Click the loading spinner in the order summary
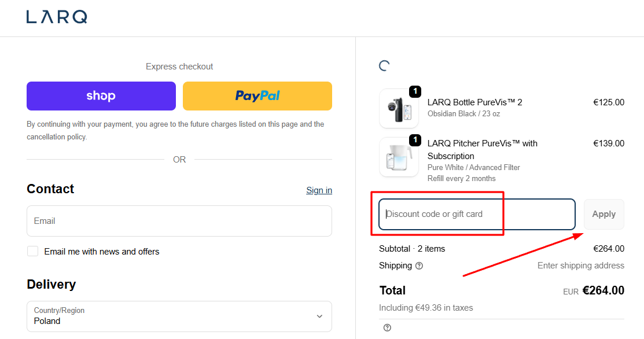The height and width of the screenshot is (339, 644). (x=384, y=65)
